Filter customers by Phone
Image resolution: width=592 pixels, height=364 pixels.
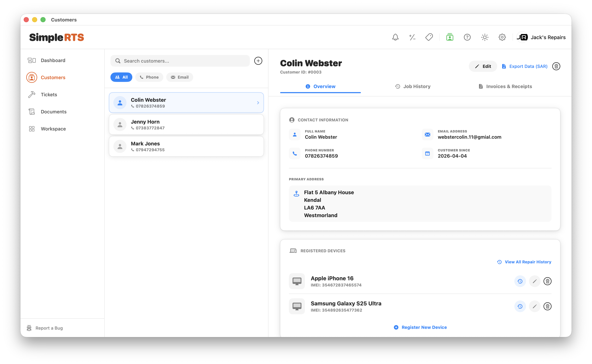coord(149,77)
